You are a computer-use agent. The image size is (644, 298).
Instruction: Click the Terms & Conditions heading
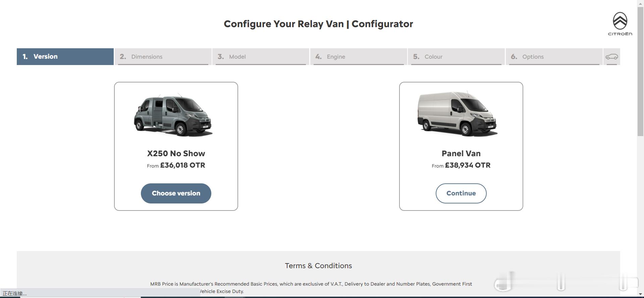click(x=318, y=266)
